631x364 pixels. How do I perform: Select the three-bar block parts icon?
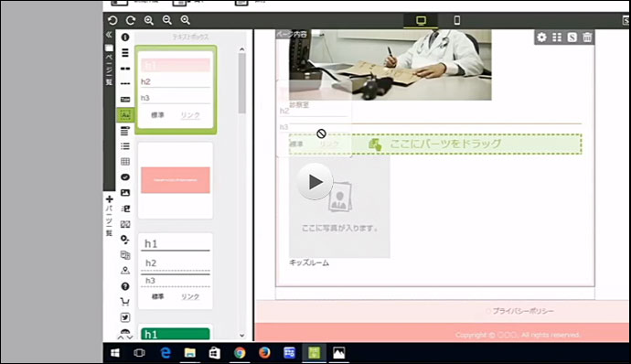[125, 53]
